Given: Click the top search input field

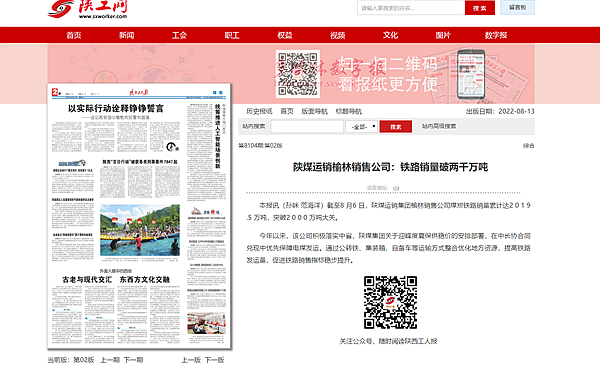Looking at the screenshot, I should 411,8.
